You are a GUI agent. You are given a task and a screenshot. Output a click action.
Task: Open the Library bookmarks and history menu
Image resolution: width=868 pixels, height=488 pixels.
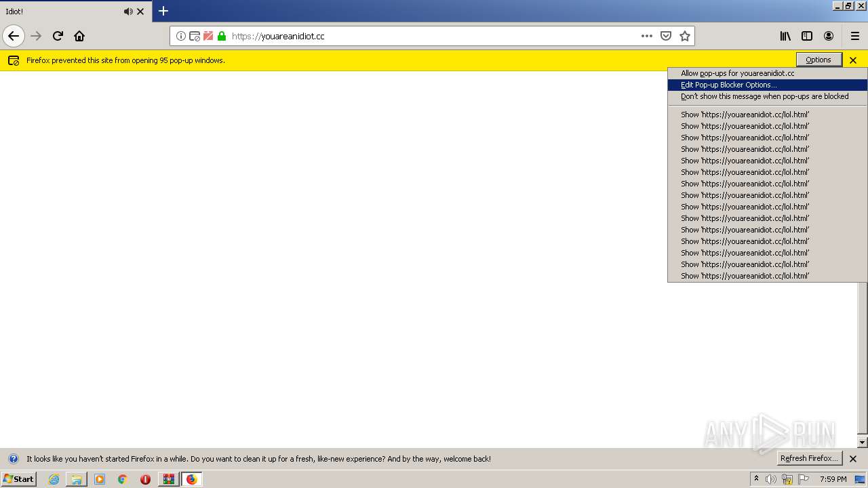point(785,36)
